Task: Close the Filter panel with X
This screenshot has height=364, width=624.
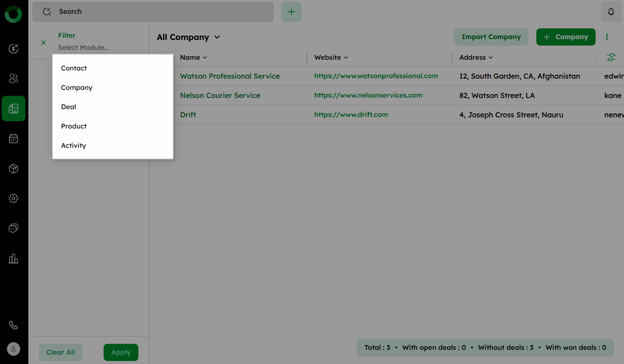Action: click(43, 43)
